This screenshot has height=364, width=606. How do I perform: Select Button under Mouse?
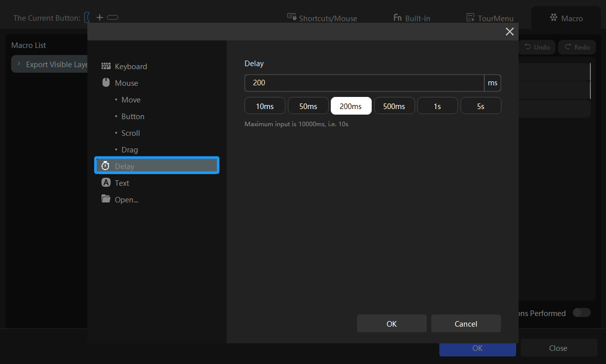(133, 116)
